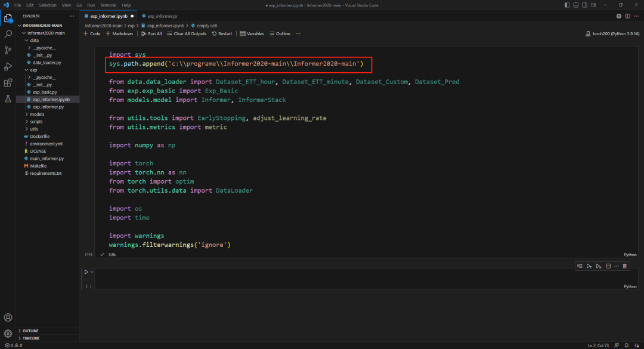Open data_loader.py in explorer
Viewport: 644px width, 349px height.
[48, 63]
